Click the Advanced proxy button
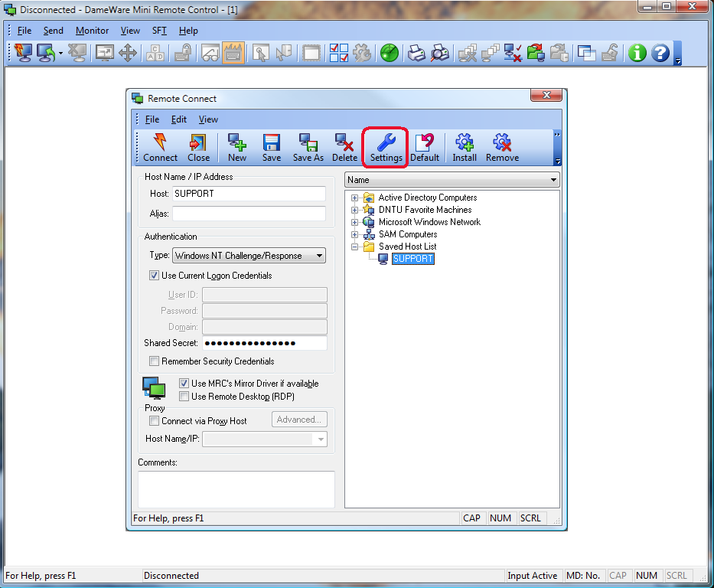The image size is (714, 588). click(x=299, y=419)
